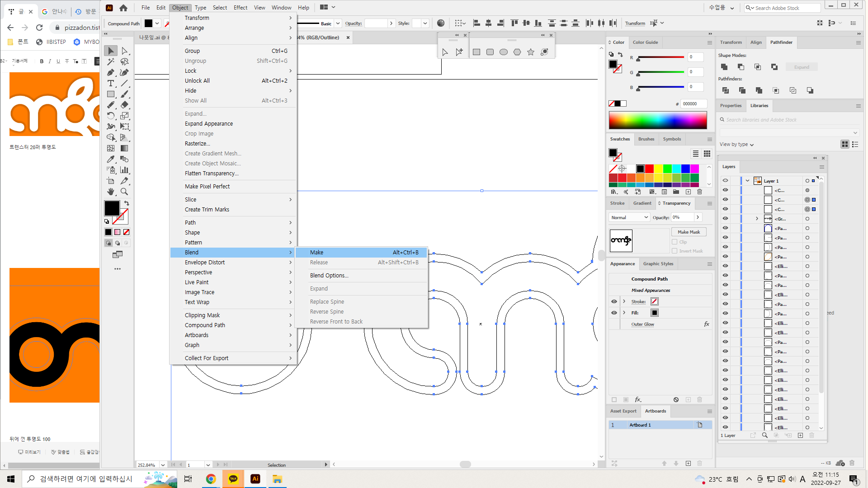Enable the Invert Mask checkbox
Screen dimensions: 868x488
pyautogui.click(x=675, y=251)
